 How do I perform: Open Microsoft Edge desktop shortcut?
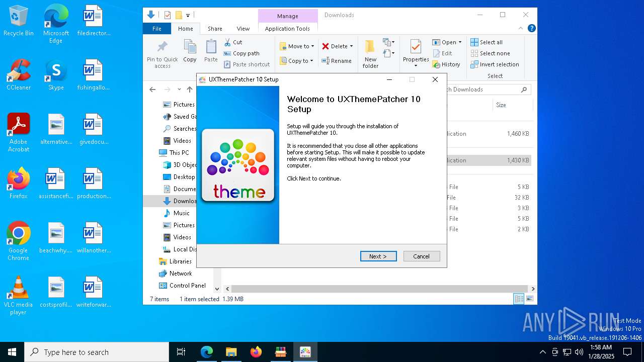point(56,24)
